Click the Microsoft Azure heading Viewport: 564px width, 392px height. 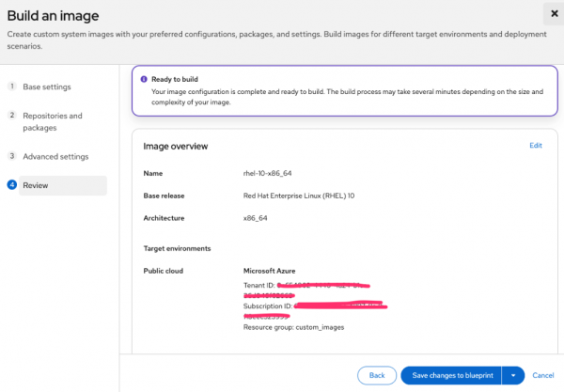(x=270, y=271)
